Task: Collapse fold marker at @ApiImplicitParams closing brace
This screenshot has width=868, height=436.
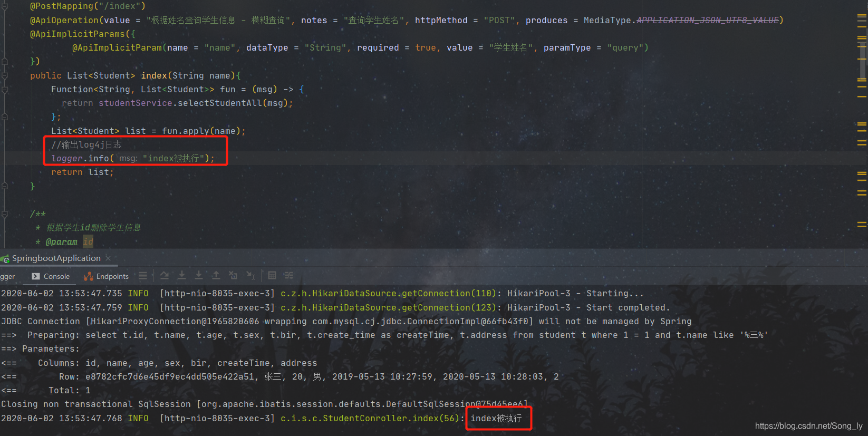Action: coord(5,61)
